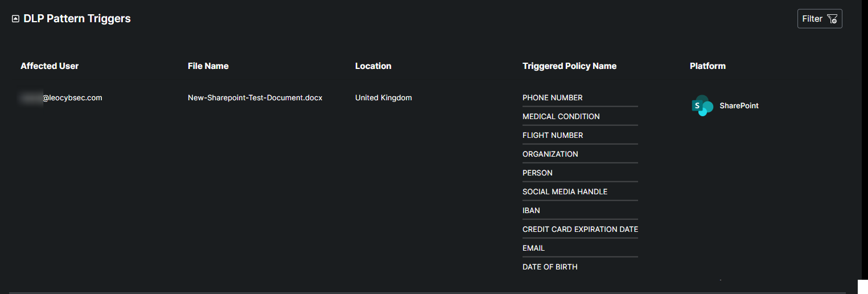Viewport: 868px width, 294px height.
Task: Collapse the DLP Pattern Triggers section
Action: click(x=15, y=19)
